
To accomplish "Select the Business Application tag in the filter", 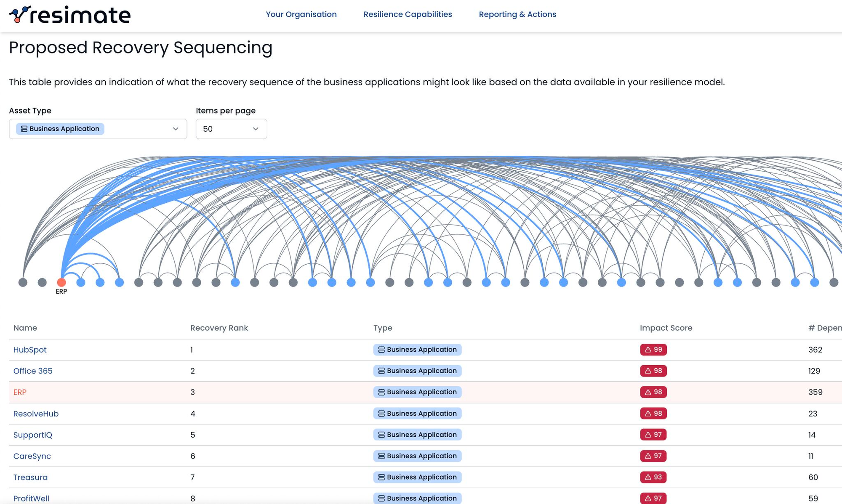I will 60,129.
